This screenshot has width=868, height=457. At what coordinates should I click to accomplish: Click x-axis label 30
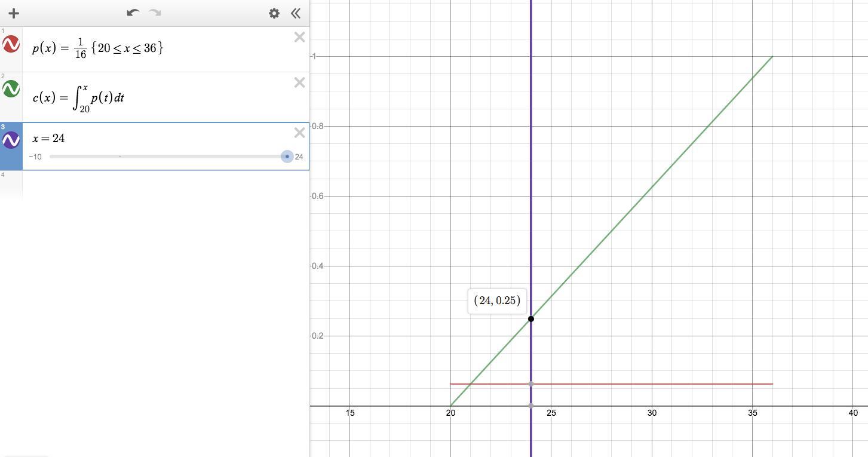[x=652, y=413]
